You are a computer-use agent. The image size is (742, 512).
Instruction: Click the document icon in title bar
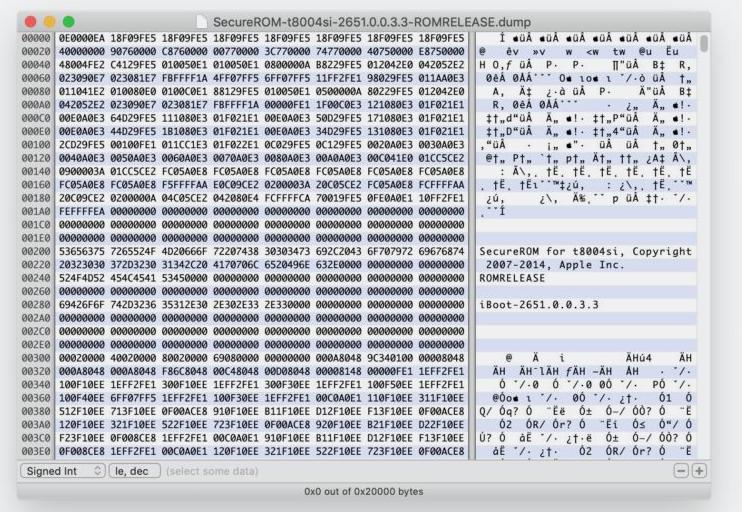pyautogui.click(x=202, y=22)
